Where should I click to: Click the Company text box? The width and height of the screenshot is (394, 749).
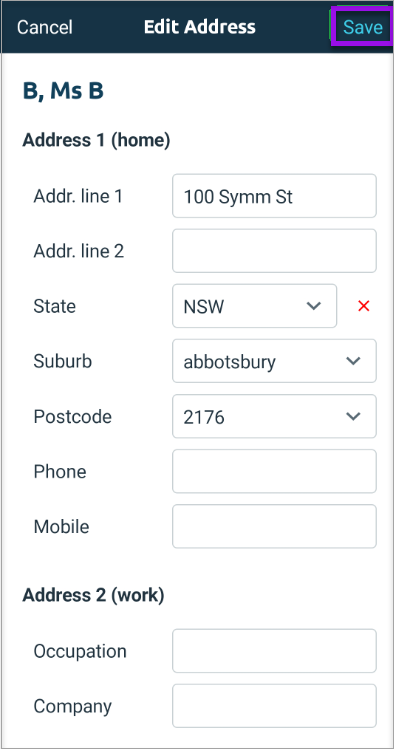click(274, 706)
